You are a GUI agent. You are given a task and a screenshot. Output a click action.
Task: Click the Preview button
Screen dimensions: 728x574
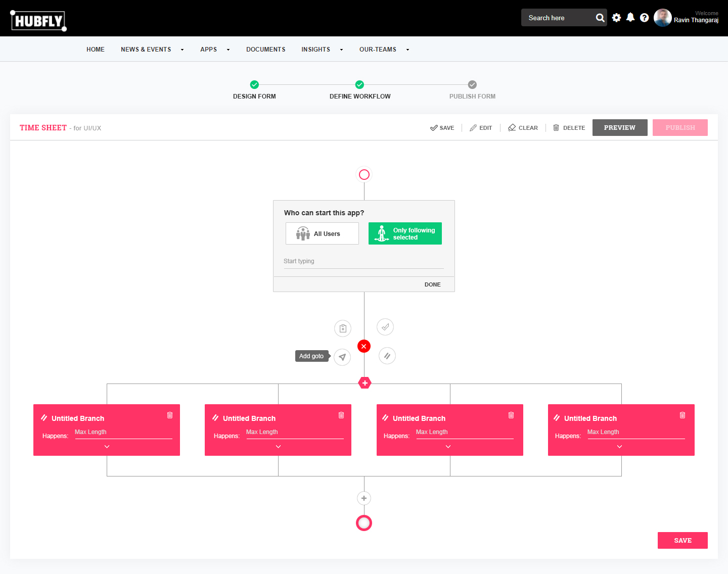click(620, 128)
